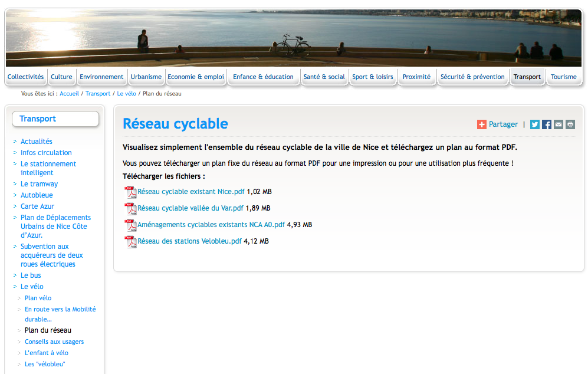Open Le tramway in the sidebar
588x374 pixels.
(x=39, y=184)
